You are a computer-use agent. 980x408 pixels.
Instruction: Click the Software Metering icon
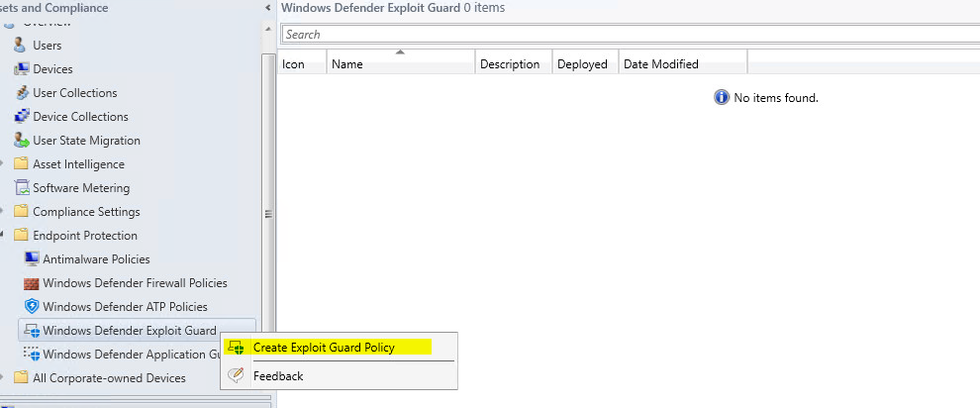click(x=22, y=187)
